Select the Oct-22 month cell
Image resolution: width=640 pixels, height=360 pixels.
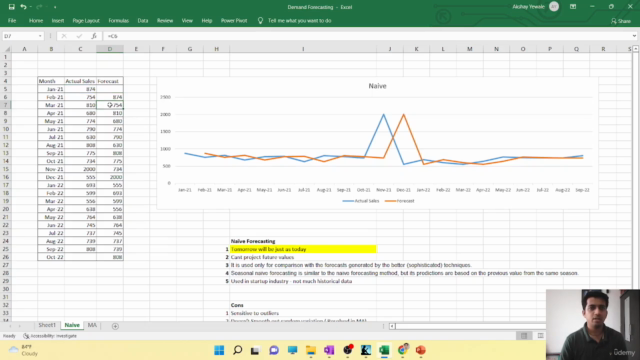[x=51, y=257]
